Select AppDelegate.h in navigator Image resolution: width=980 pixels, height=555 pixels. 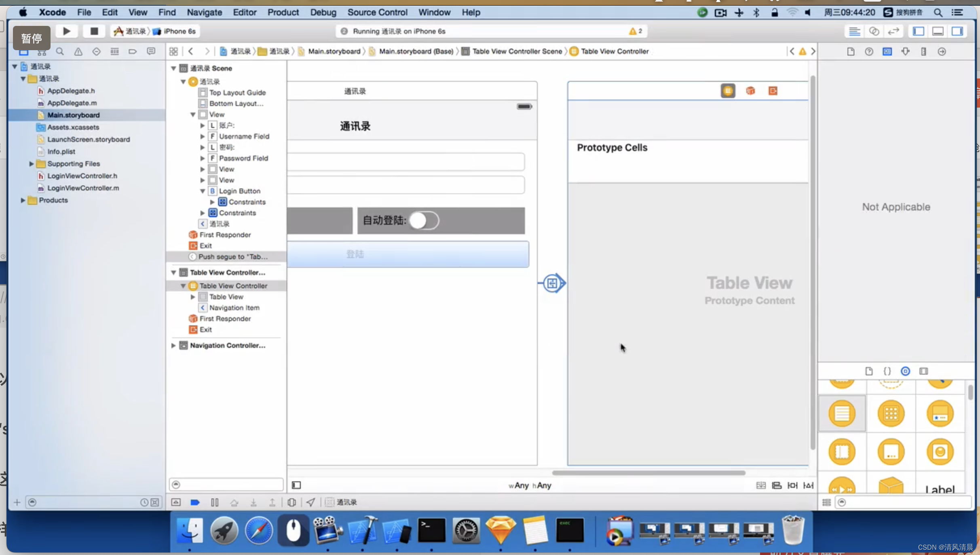[71, 91]
